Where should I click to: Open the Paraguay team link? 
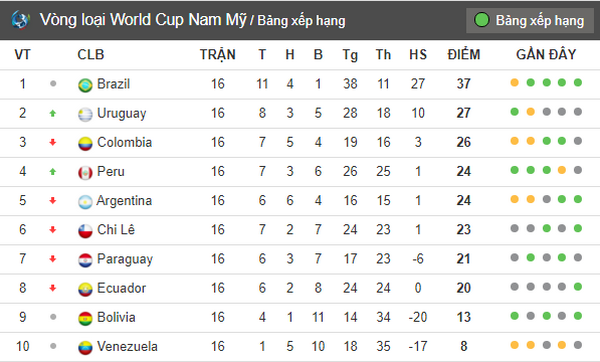pos(125,259)
